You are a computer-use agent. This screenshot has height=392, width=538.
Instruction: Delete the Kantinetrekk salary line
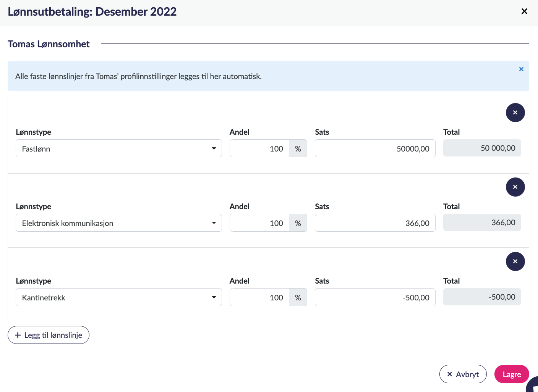tap(515, 261)
